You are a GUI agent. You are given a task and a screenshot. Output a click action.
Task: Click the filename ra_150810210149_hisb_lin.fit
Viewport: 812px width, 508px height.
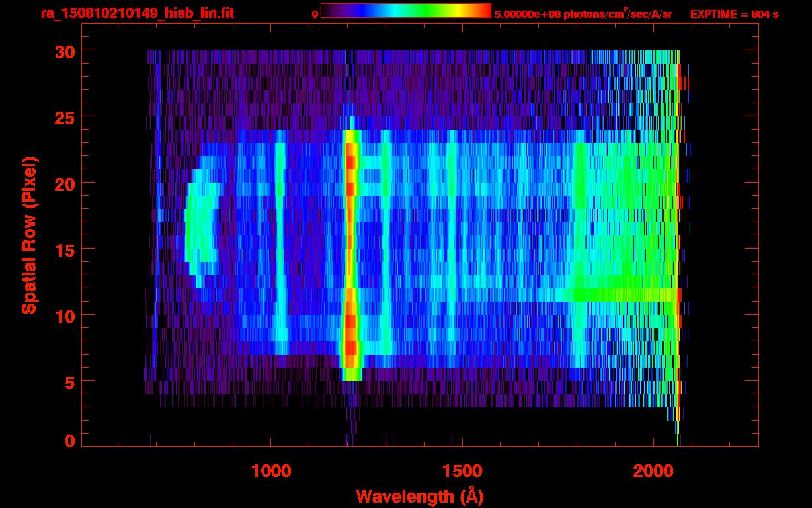[136, 13]
